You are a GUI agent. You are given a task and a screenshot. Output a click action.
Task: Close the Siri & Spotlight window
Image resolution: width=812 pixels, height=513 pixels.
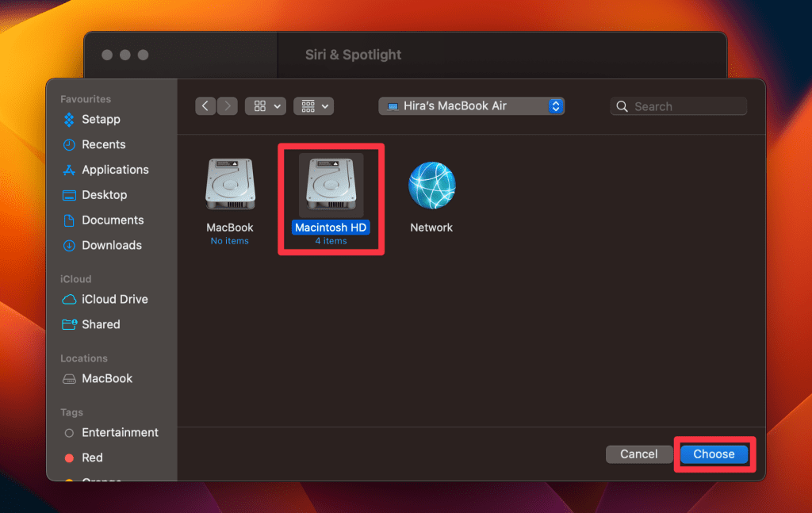click(107, 55)
